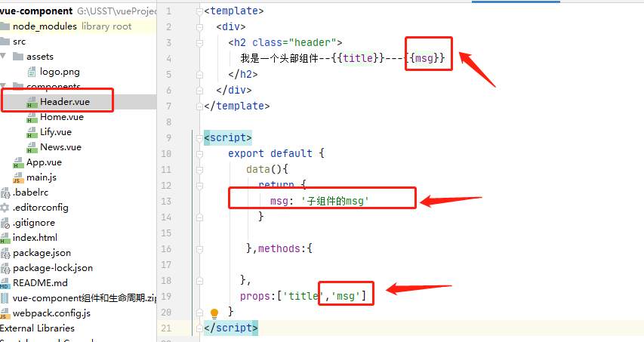Click the index.html file icon
This screenshot has width=644, height=342.
(5, 238)
